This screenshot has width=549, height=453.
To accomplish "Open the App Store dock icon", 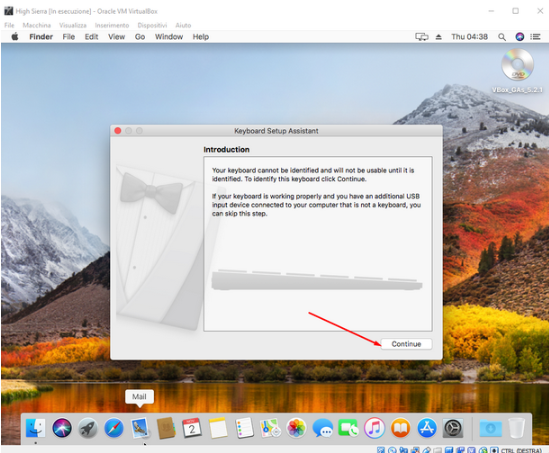I will [x=426, y=428].
